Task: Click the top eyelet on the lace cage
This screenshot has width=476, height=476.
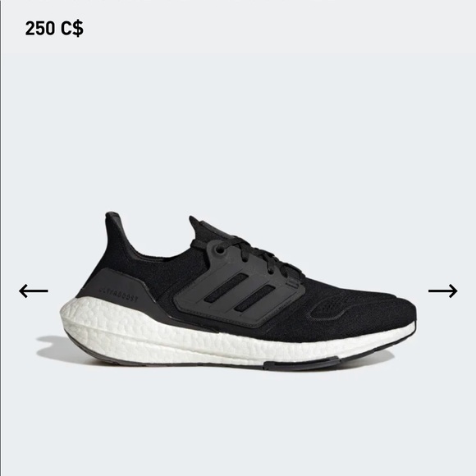Action: [219, 251]
